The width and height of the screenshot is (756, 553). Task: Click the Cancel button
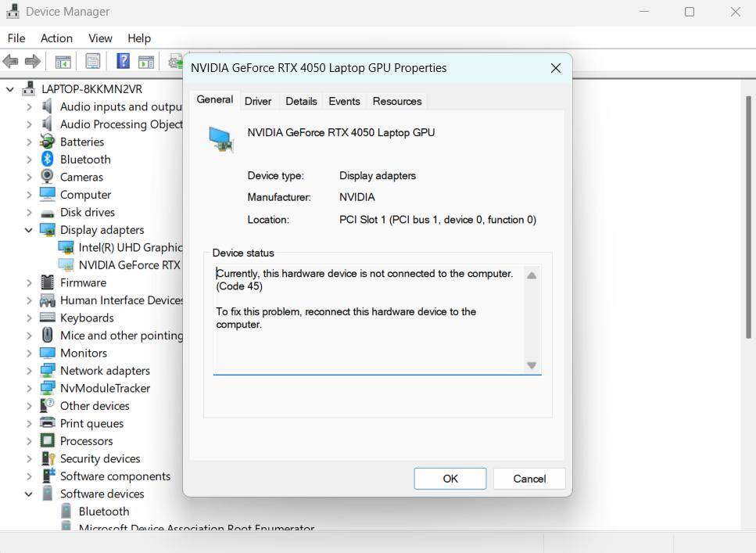pyautogui.click(x=529, y=479)
